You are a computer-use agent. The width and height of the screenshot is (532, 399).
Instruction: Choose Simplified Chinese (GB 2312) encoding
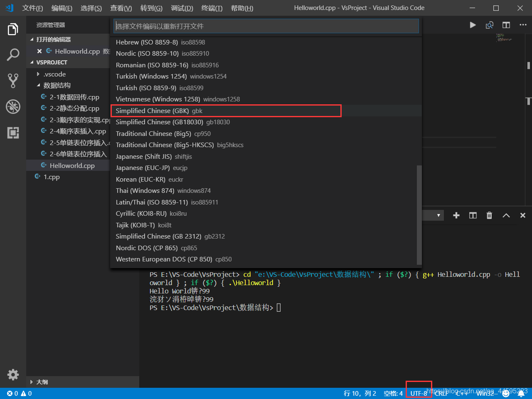[x=266, y=236]
